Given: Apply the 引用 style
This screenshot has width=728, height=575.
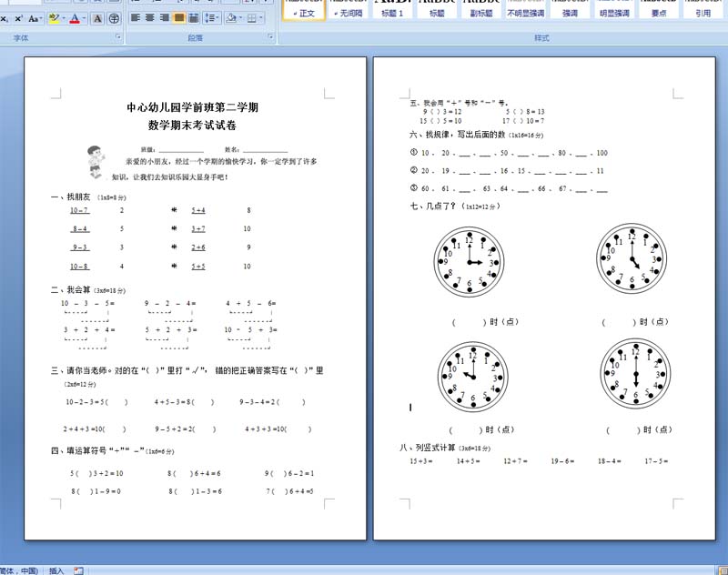Looking at the screenshot, I should pos(703,10).
